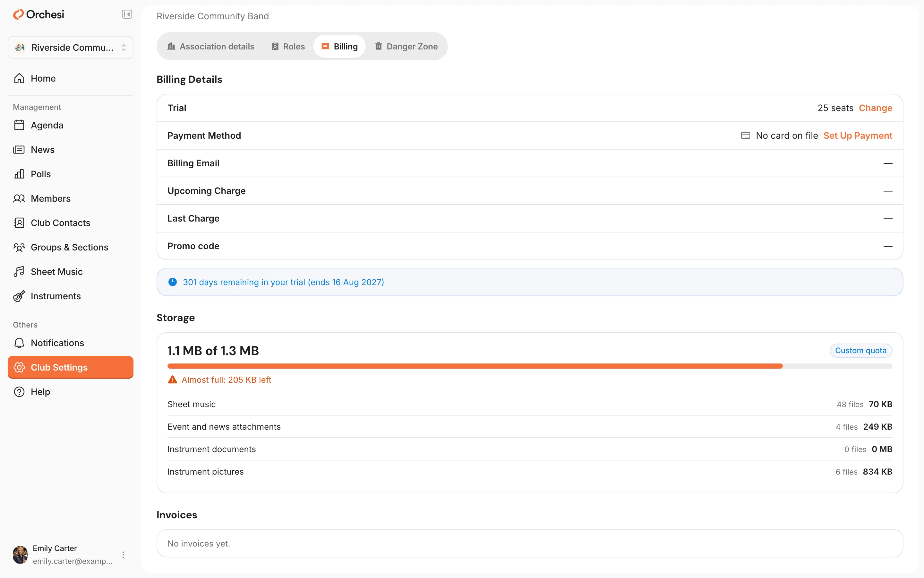Click the storage usage progress bar
The height and width of the screenshot is (578, 924).
coord(530,366)
